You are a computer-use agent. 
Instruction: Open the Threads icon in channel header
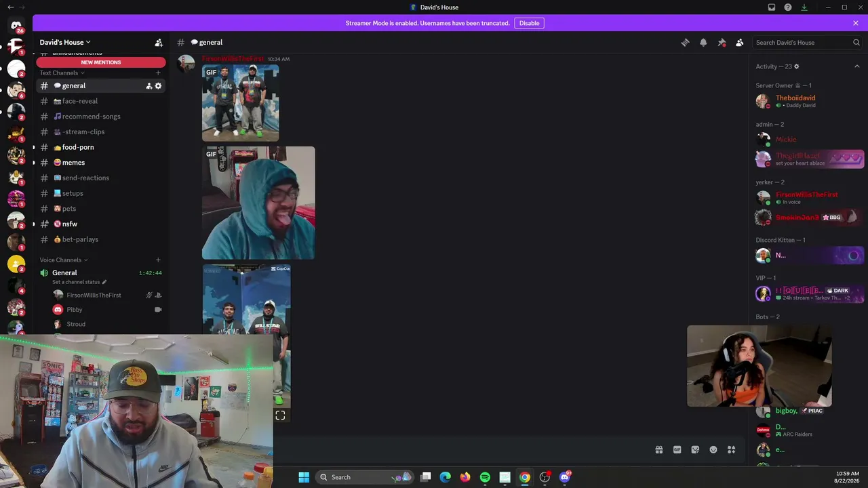pos(685,42)
